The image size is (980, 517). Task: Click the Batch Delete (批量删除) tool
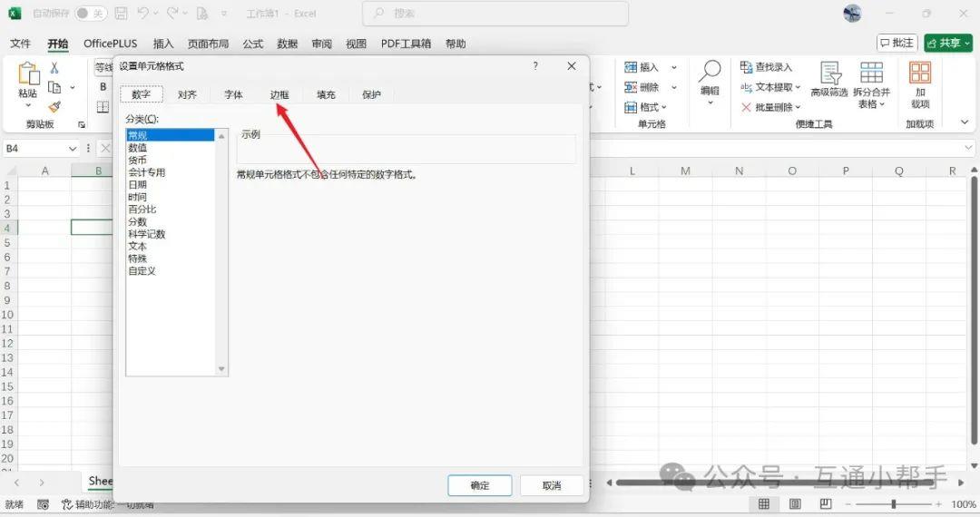[770, 107]
